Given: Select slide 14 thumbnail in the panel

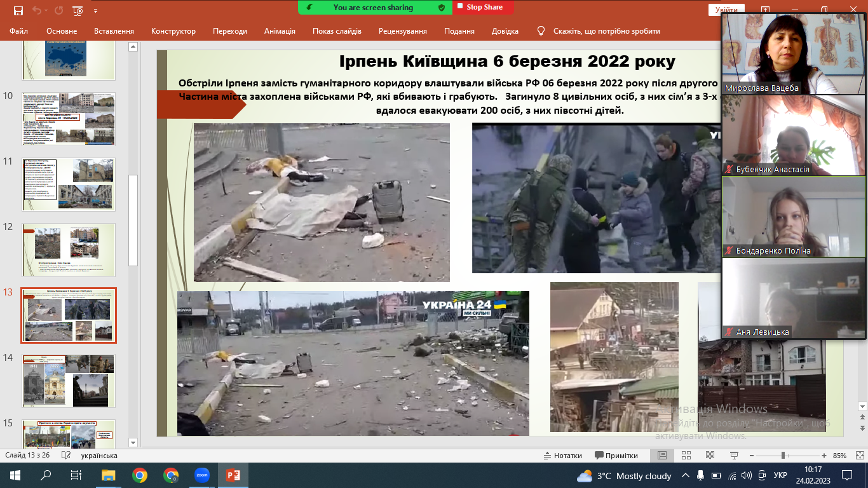Looking at the screenshot, I should pos(69,381).
